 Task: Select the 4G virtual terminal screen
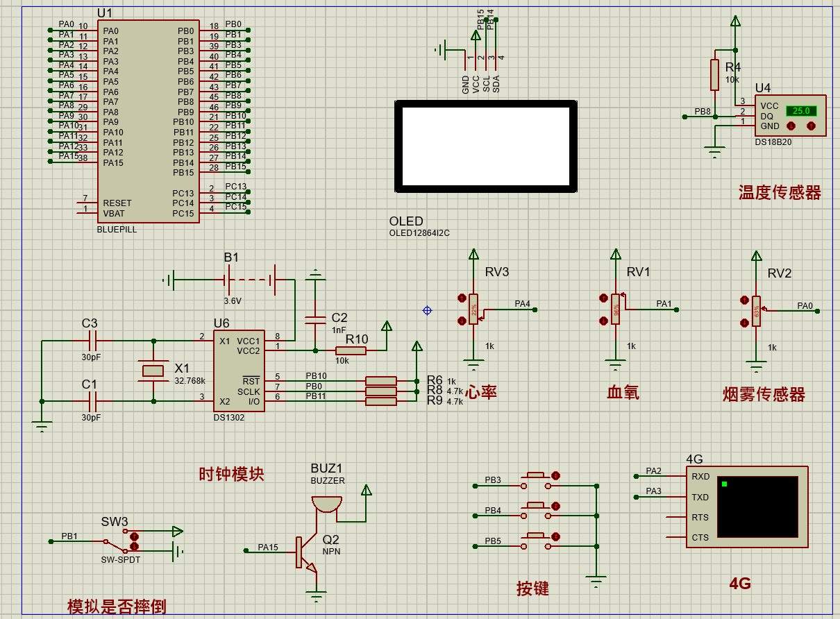coord(757,507)
